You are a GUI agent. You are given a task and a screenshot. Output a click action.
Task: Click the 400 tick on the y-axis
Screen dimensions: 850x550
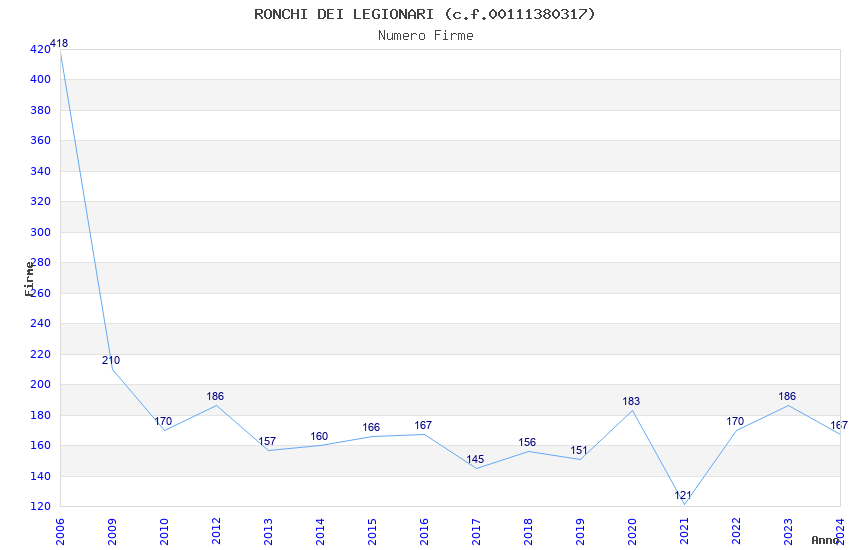[x=40, y=79]
